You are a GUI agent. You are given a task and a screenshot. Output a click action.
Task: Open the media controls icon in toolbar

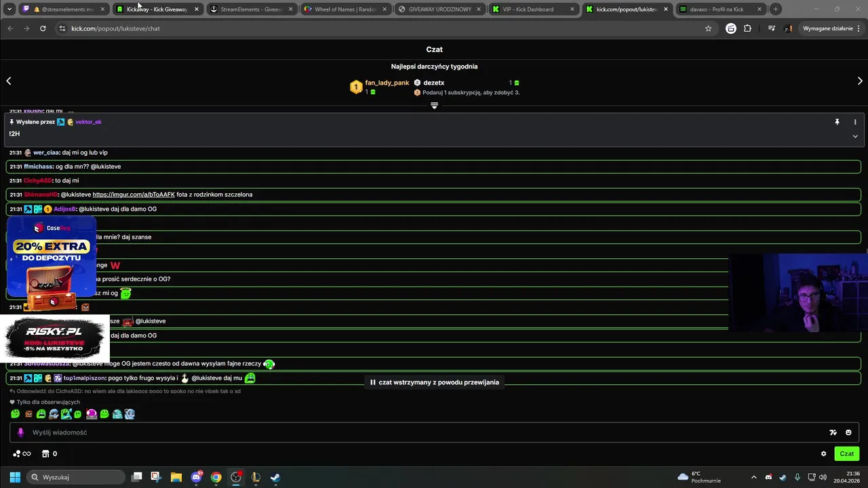coord(772,28)
